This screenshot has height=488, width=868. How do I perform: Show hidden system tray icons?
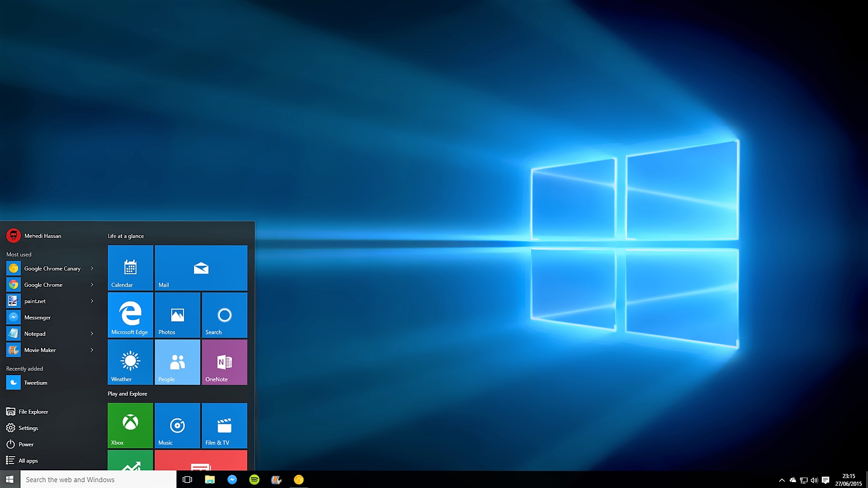point(781,480)
